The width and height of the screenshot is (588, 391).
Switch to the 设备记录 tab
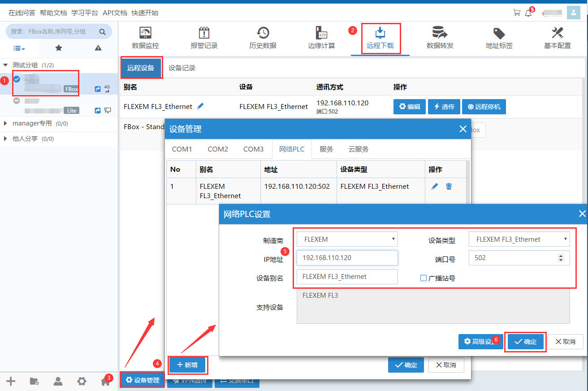pos(182,68)
